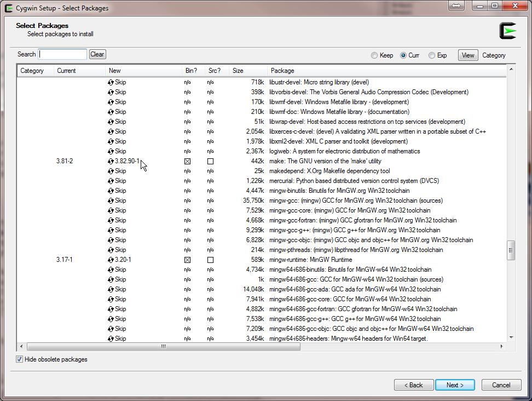This screenshot has height=401, width=532.
Task: Click current version 3.17-1 of mingw-runtime
Action: (x=64, y=260)
